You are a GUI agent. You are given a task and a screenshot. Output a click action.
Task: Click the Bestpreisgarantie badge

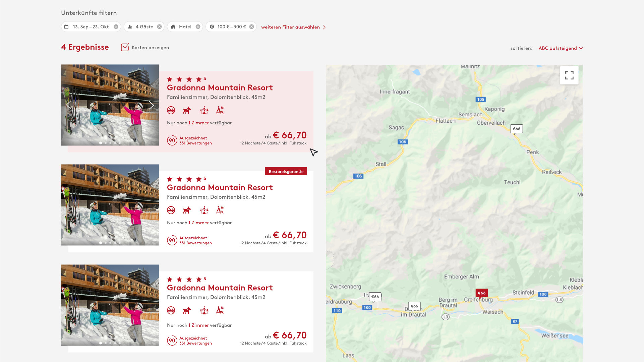click(x=286, y=172)
